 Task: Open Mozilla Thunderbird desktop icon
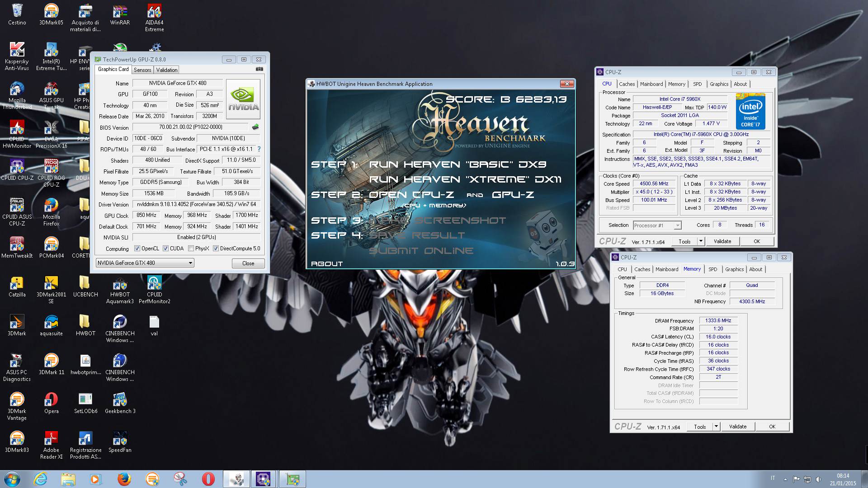click(17, 95)
